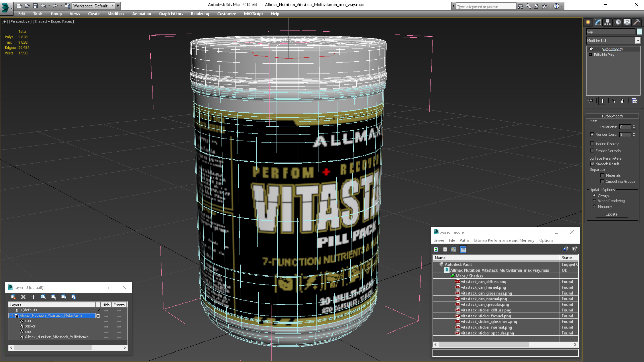Toggle TurboSmooth lightbulb visibility in stack
644x362 pixels.
[591, 49]
